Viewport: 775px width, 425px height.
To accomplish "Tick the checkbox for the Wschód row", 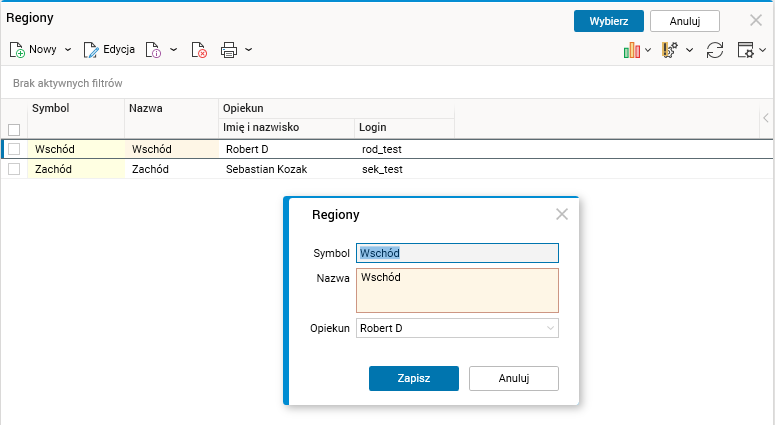I will [x=14, y=149].
